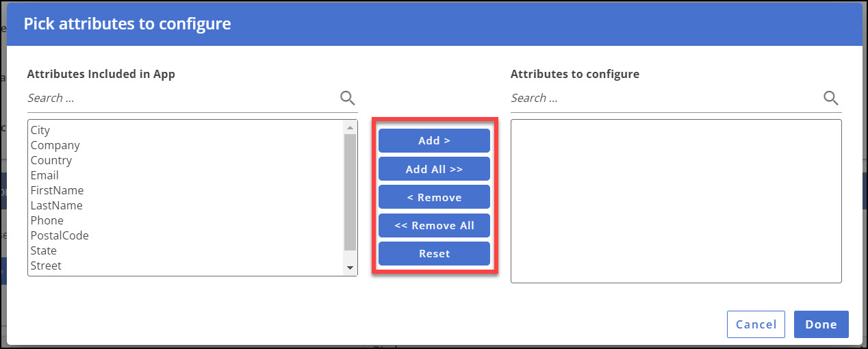The height and width of the screenshot is (349, 868).
Task: Confirm selection with the Done button
Action: [x=821, y=324]
